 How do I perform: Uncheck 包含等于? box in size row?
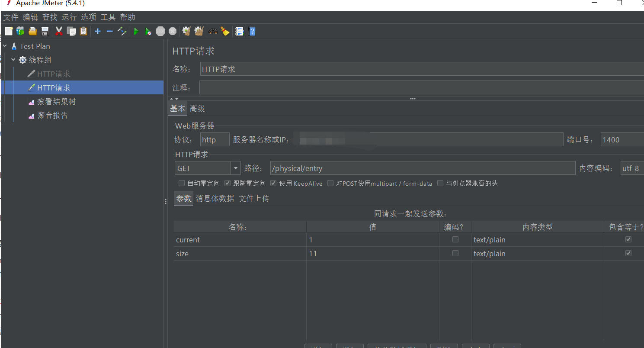coord(628,253)
